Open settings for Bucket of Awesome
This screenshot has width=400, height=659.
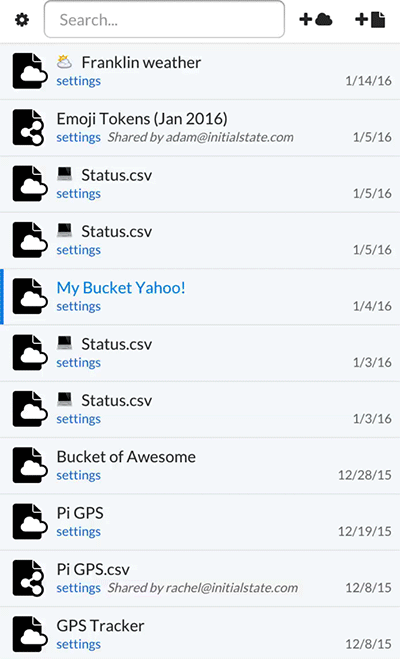(79, 475)
